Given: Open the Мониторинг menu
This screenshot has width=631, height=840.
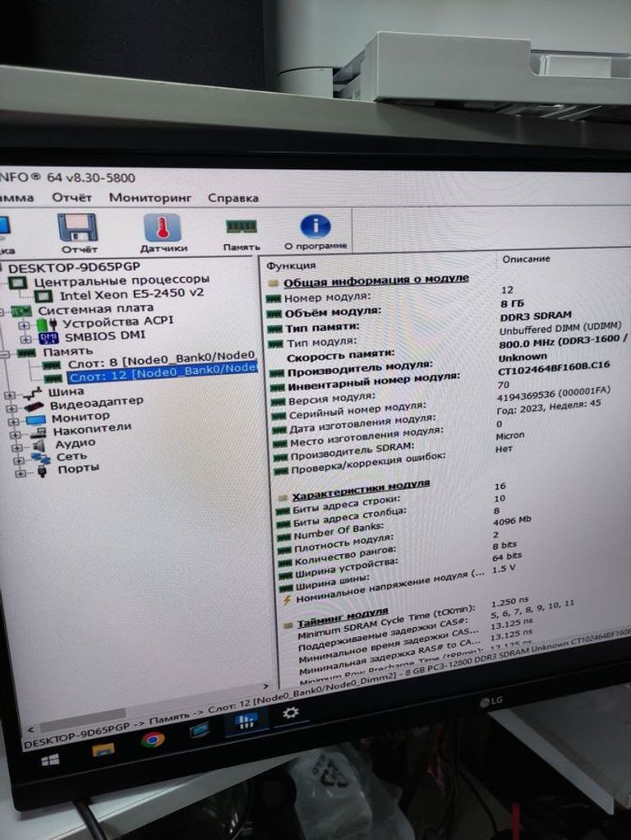Looking at the screenshot, I should pyautogui.click(x=150, y=198).
